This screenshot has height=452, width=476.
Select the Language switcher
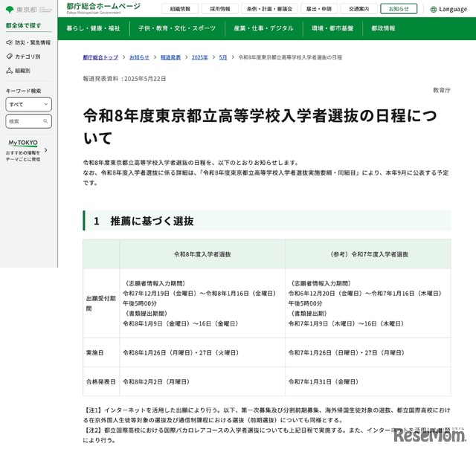(x=448, y=10)
